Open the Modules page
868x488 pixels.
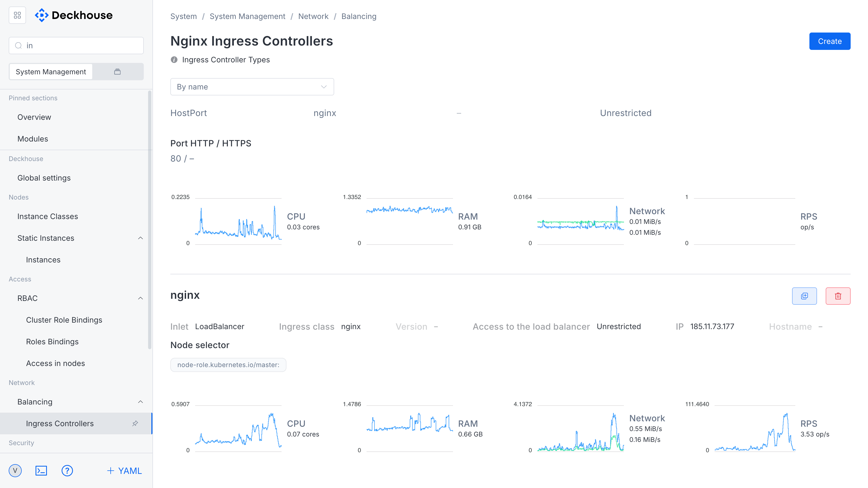pos(33,139)
